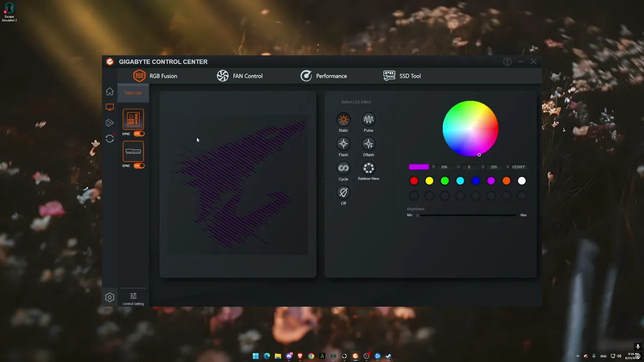Viewport: 644px width, 362px height.
Task: Choose the cyan preset color
Action: coord(460,181)
